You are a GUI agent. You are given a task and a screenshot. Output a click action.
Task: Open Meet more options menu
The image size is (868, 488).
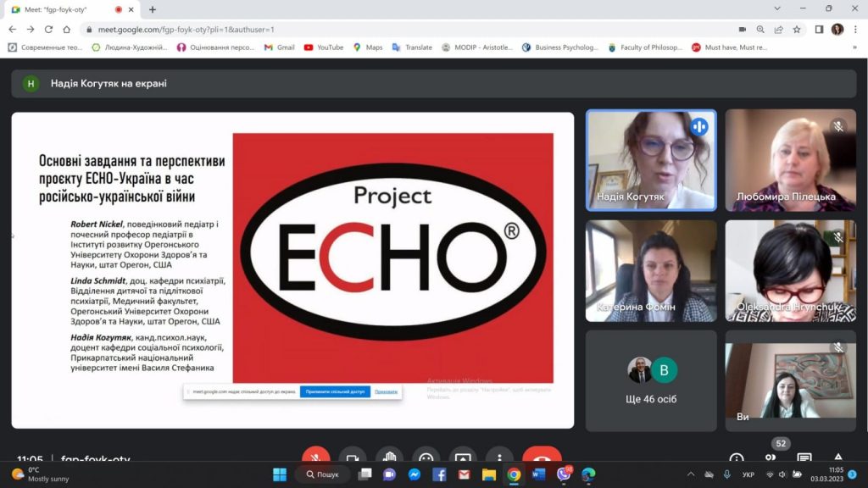tap(499, 458)
